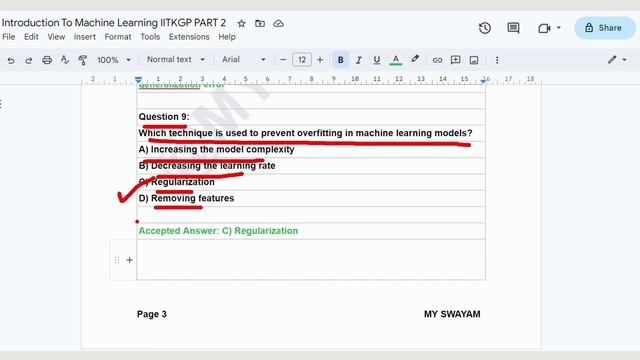Click the empty last table row
The height and width of the screenshot is (360, 640).
click(x=311, y=260)
